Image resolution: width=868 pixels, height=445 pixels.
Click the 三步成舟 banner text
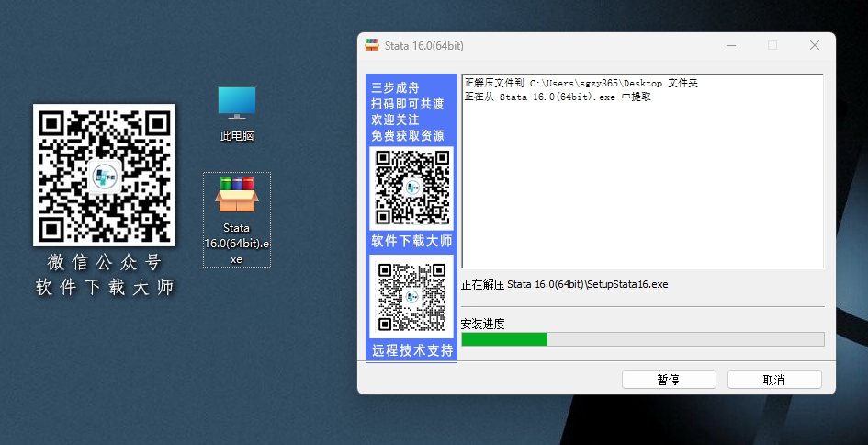tap(395, 87)
